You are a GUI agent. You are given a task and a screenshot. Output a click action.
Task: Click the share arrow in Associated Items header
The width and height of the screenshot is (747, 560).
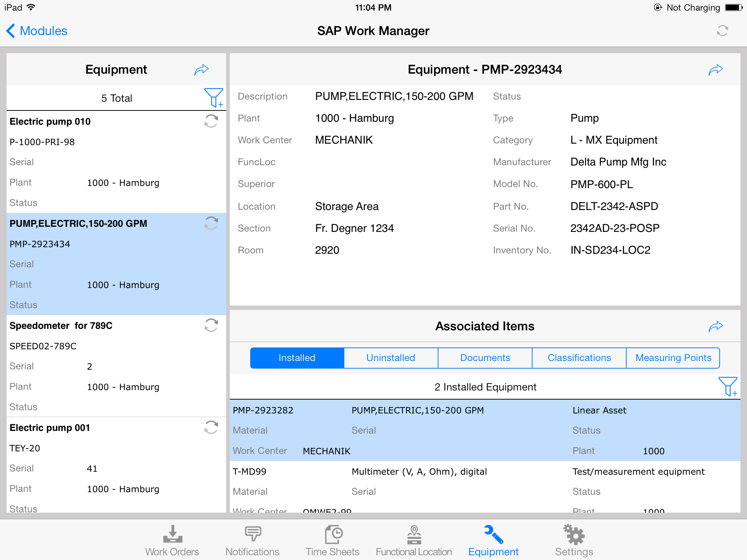click(x=715, y=326)
